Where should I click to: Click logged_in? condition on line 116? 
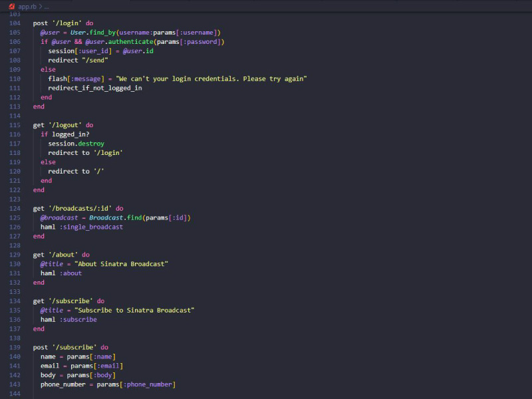coord(70,134)
